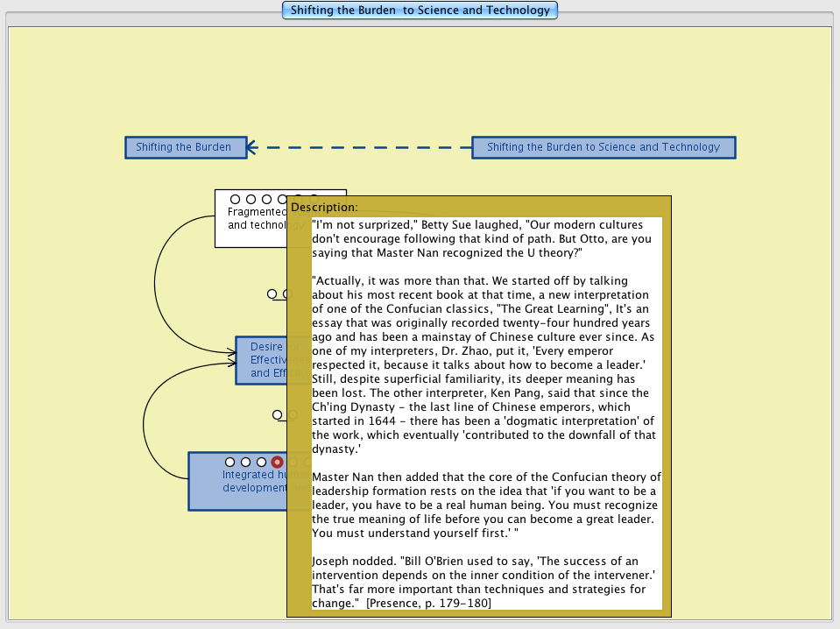Click the title tab at top of window

pos(420,11)
